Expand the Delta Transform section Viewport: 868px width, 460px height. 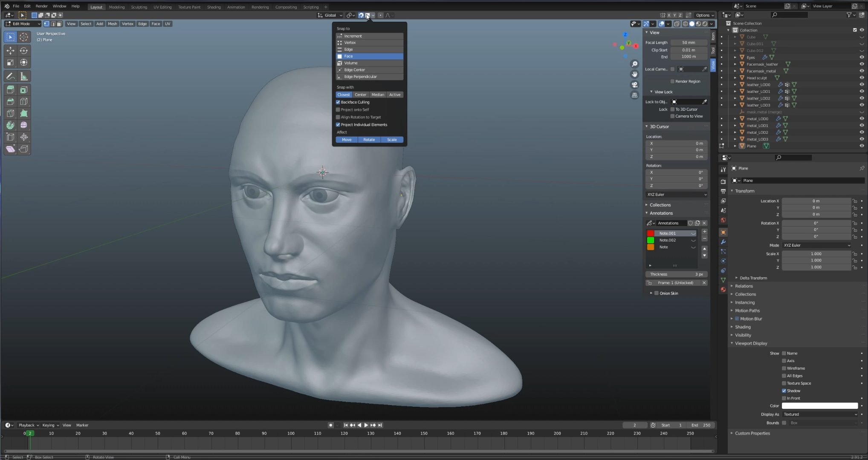point(753,278)
